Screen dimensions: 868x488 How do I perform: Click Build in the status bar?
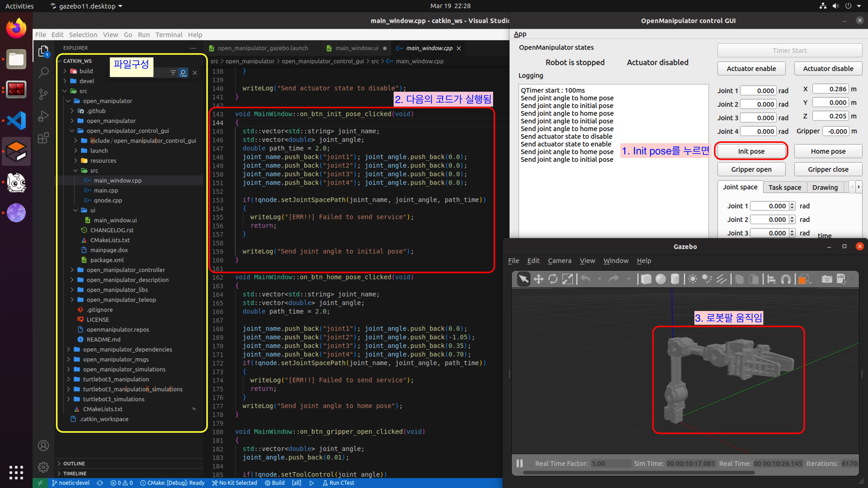pos(275,483)
